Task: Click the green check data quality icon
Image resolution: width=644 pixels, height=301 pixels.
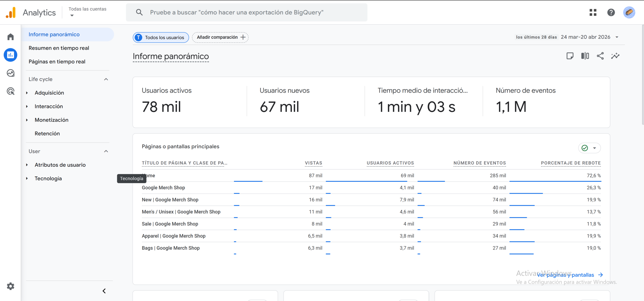Action: click(585, 148)
